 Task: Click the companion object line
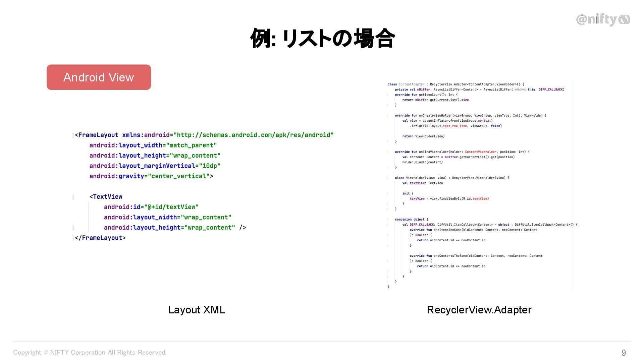pos(411,220)
